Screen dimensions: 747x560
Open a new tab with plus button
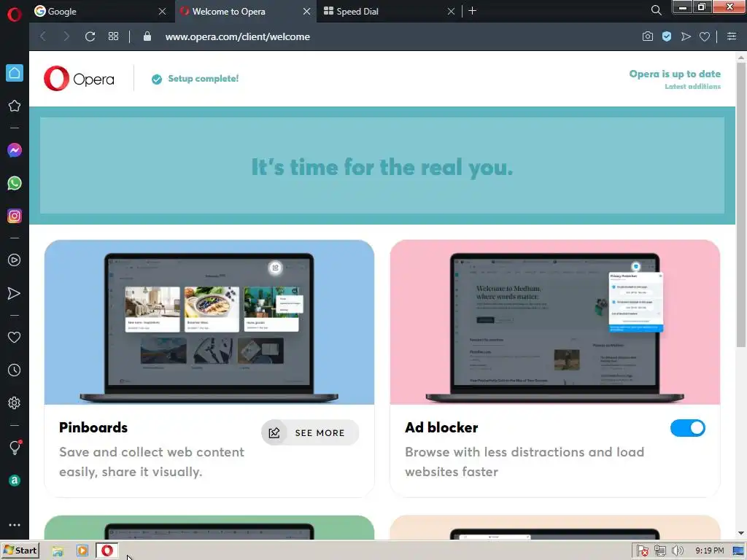472,10
